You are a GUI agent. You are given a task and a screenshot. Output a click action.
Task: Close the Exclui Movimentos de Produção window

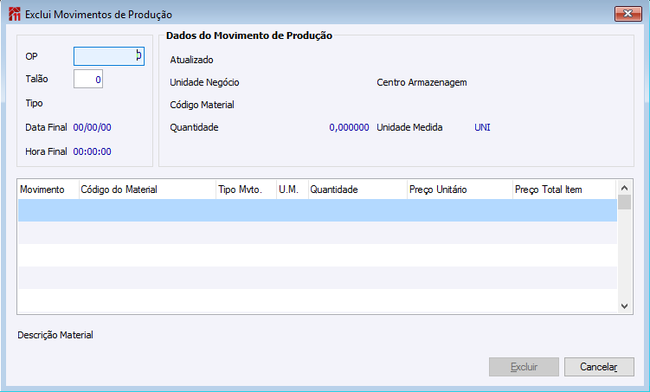coord(628,14)
